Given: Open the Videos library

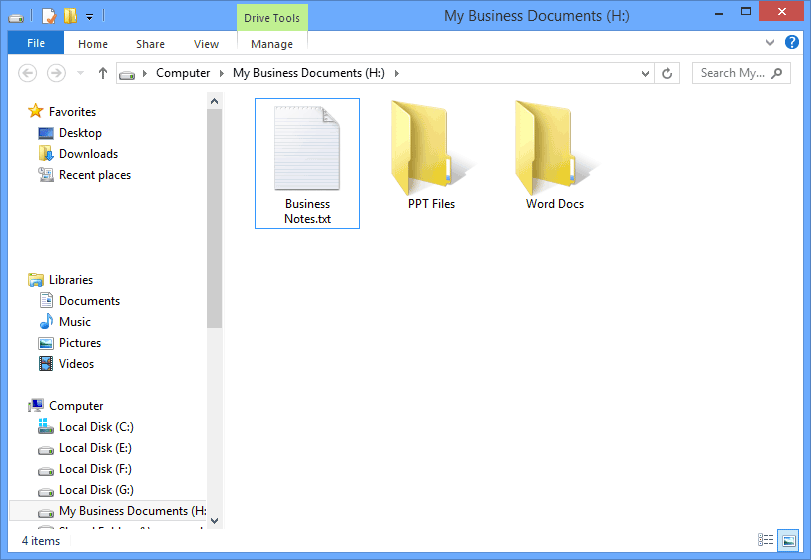Looking at the screenshot, I should tap(77, 364).
